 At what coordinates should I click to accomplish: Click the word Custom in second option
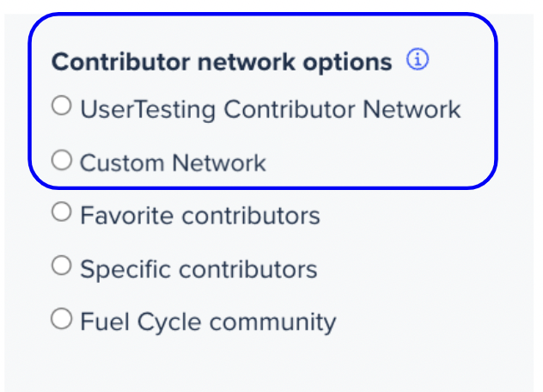point(122,162)
